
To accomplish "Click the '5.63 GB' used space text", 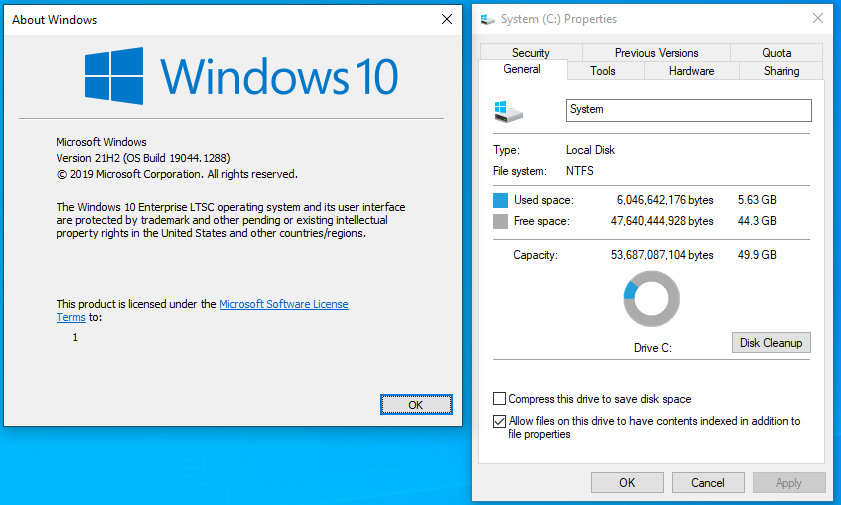I will tap(757, 200).
